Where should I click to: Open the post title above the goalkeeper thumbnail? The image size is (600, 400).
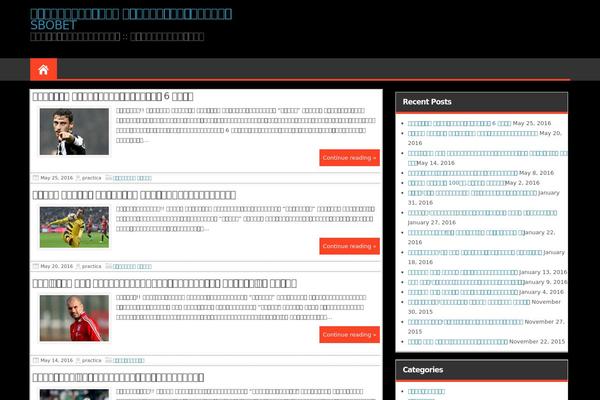pyautogui.click(x=134, y=195)
